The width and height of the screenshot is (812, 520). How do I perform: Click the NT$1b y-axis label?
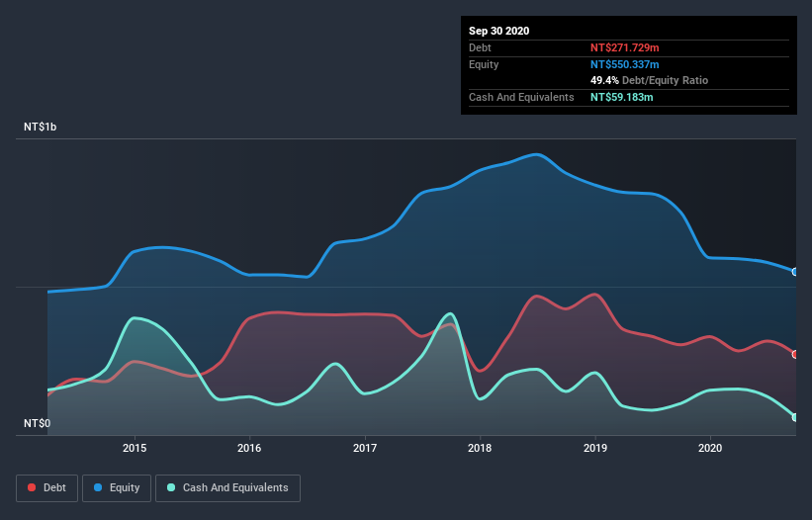point(40,127)
